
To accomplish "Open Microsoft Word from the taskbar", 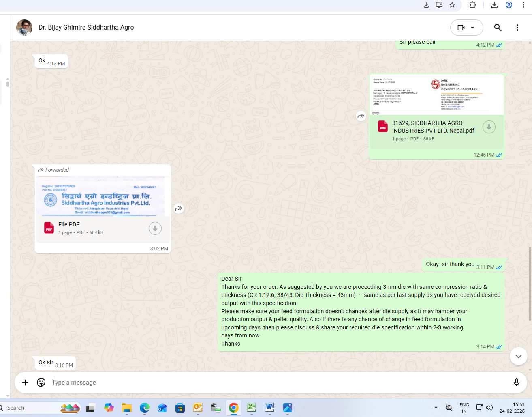I will 269,408.
